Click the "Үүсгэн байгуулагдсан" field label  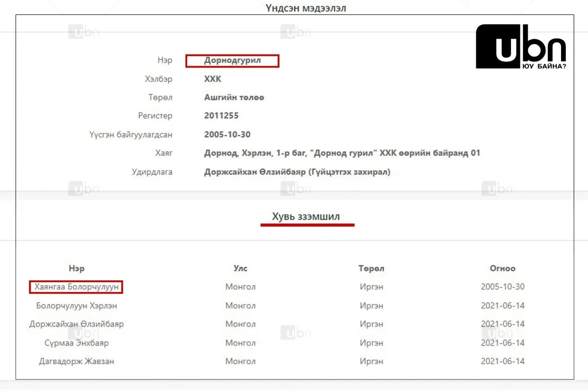[x=131, y=135]
